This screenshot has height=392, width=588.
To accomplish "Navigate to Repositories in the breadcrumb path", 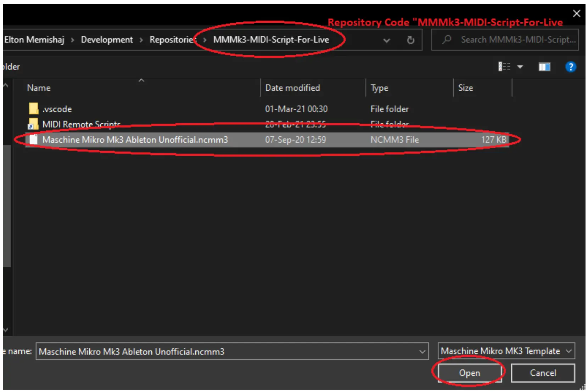I will (172, 40).
